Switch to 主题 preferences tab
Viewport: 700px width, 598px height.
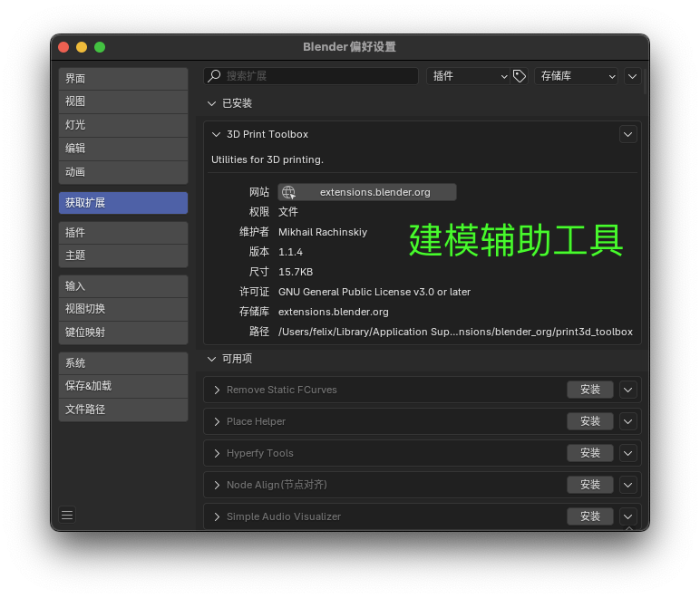pyautogui.click(x=123, y=256)
